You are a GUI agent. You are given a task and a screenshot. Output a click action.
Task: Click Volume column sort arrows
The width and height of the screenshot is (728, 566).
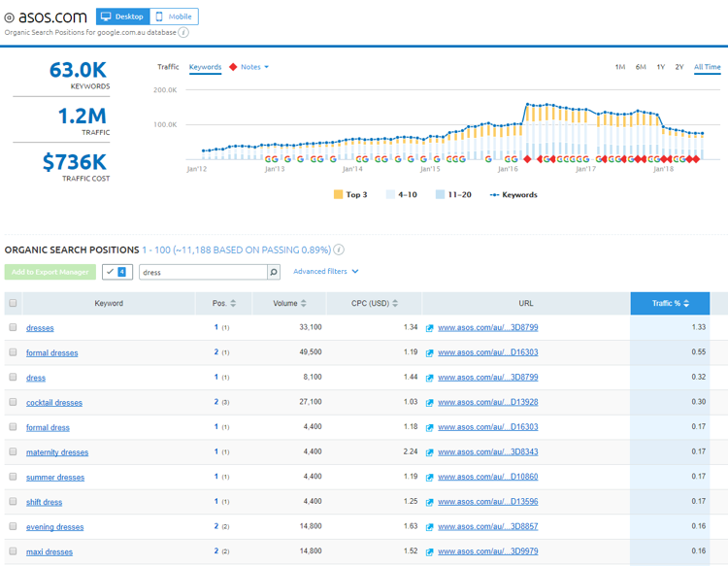[x=304, y=303]
